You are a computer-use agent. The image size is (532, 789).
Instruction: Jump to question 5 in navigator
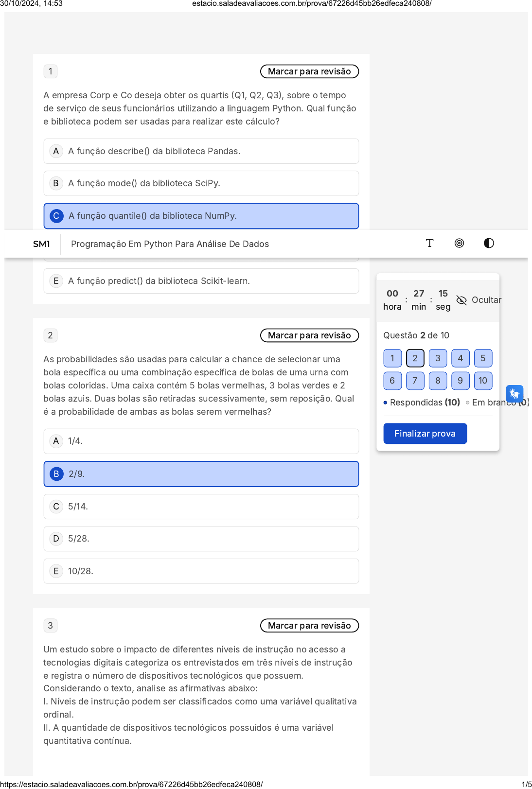[483, 358]
